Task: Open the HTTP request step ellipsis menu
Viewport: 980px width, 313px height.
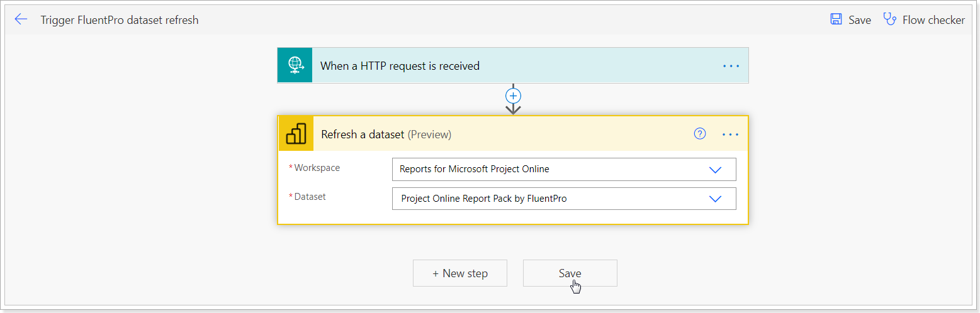Action: (x=731, y=65)
